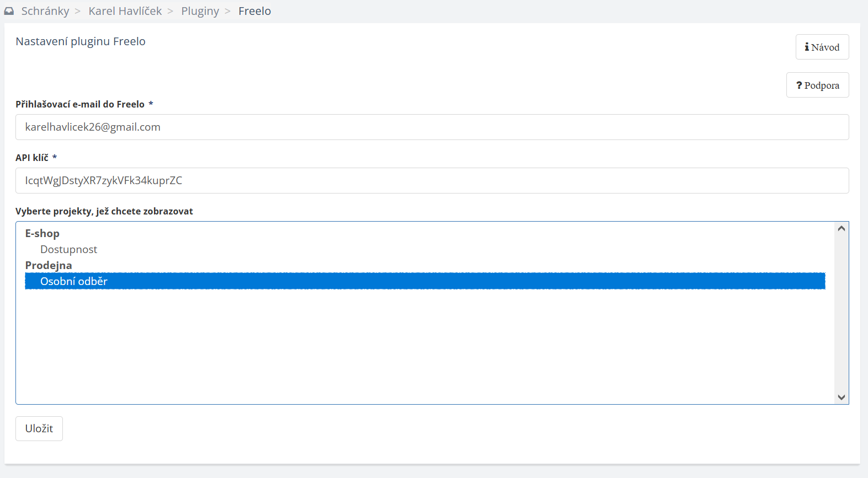Navigate to Pluginy in the breadcrumb
Viewport: 868px width, 478px height.
pos(200,11)
